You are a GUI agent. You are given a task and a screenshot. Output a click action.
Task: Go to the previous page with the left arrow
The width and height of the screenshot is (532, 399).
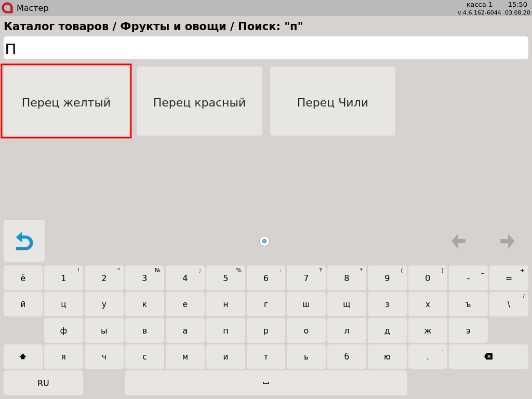click(x=458, y=241)
